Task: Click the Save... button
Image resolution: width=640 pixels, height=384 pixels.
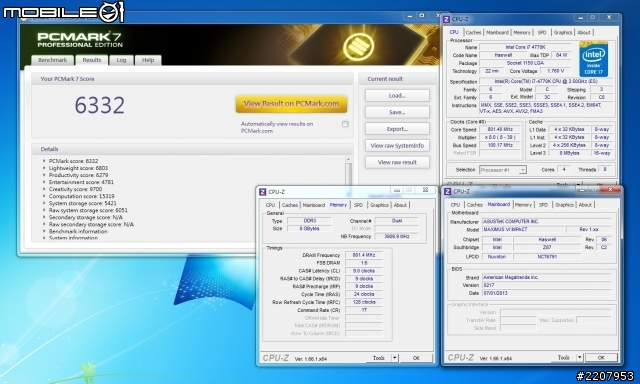Action: [x=397, y=112]
